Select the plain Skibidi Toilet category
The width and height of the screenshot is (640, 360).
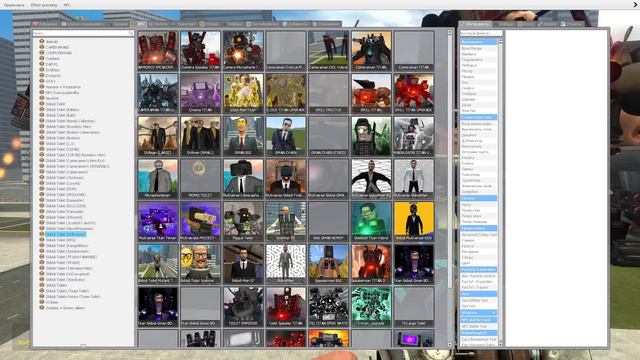[55, 104]
